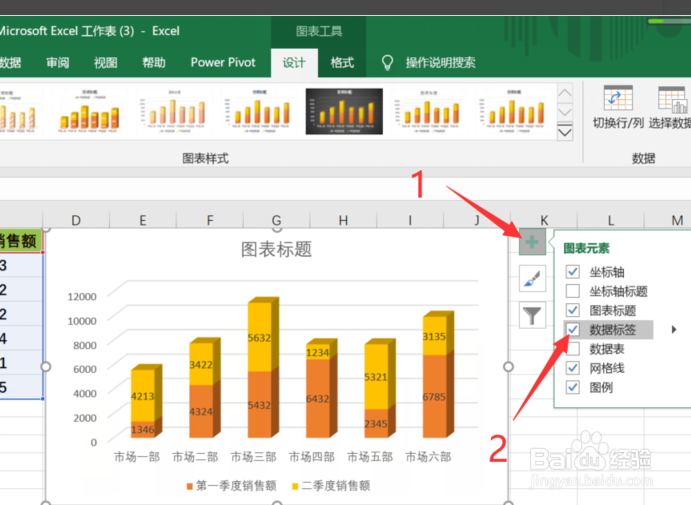This screenshot has height=505, width=691.
Task: Click the 6785 data label
Action: point(434,397)
